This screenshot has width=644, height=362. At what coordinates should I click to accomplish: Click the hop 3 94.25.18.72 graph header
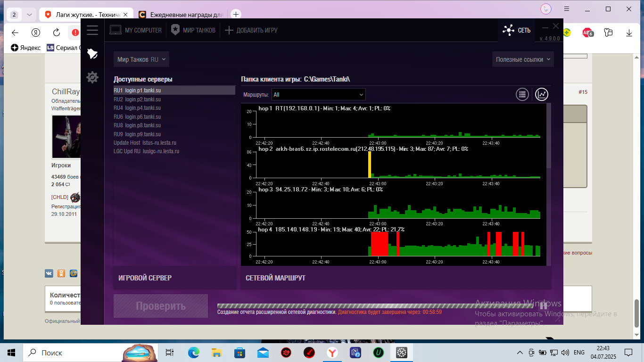(x=321, y=189)
